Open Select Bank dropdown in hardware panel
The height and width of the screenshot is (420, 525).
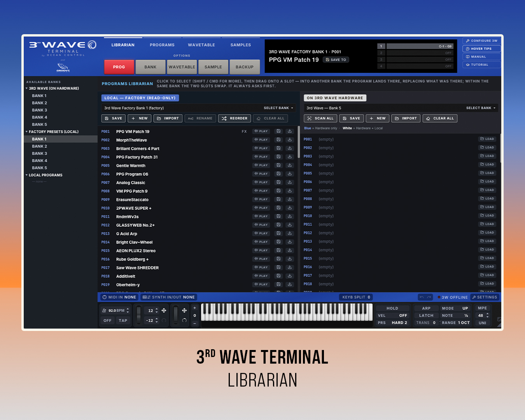pyautogui.click(x=481, y=108)
